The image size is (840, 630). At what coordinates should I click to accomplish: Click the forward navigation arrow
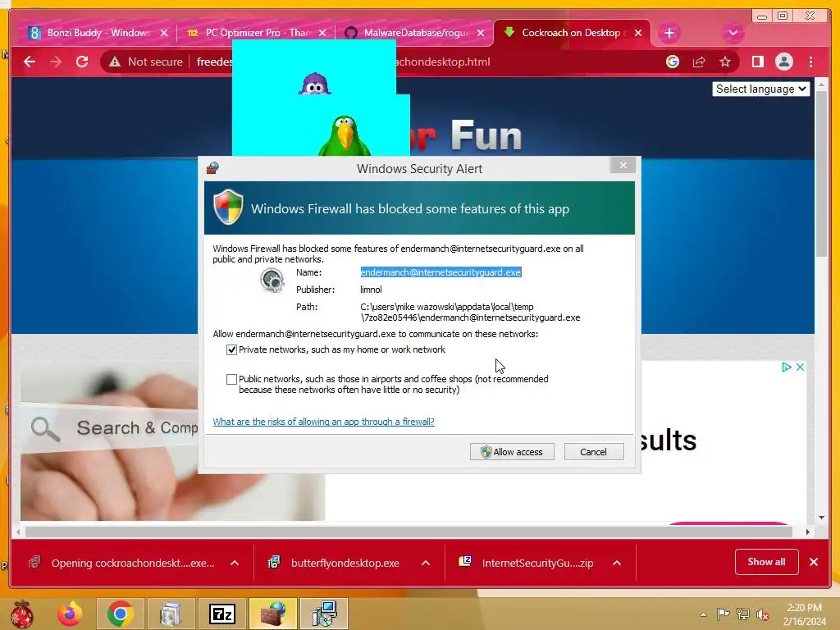coord(56,62)
